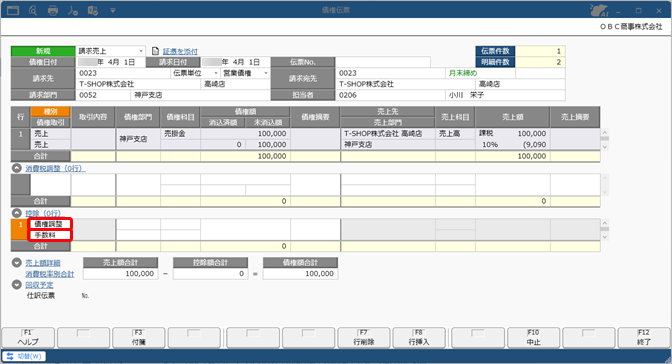This screenshot has width=672, height=364.
Task: Click the F7 行削除 button
Action: 364,338
